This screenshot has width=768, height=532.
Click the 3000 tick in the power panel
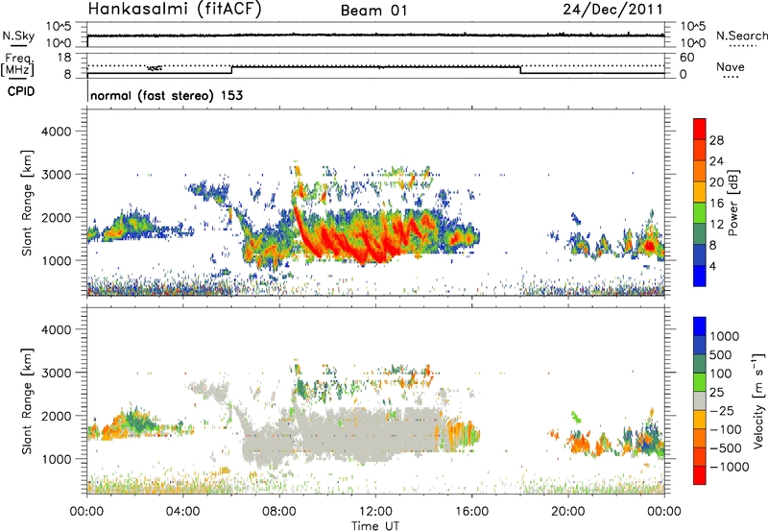coord(56,175)
